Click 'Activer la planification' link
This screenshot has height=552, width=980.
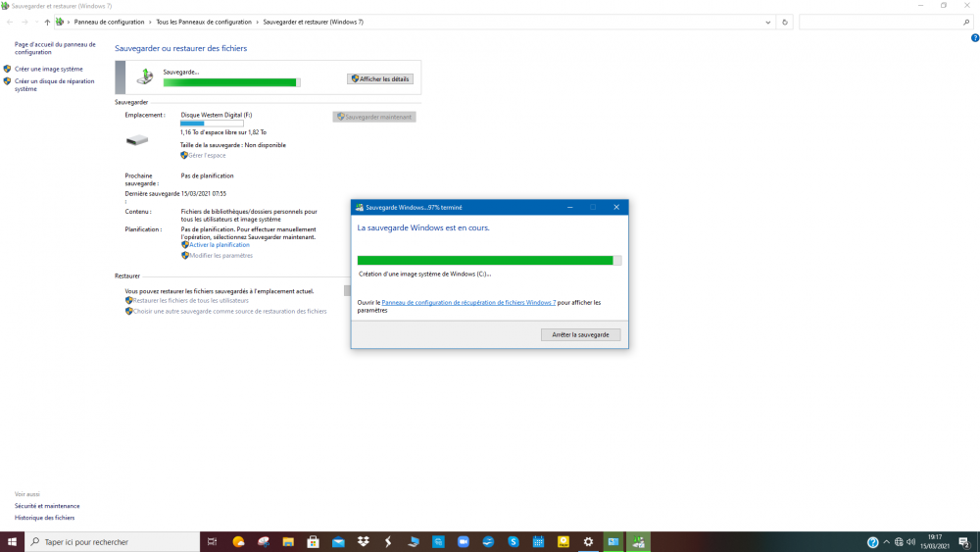[x=219, y=245]
